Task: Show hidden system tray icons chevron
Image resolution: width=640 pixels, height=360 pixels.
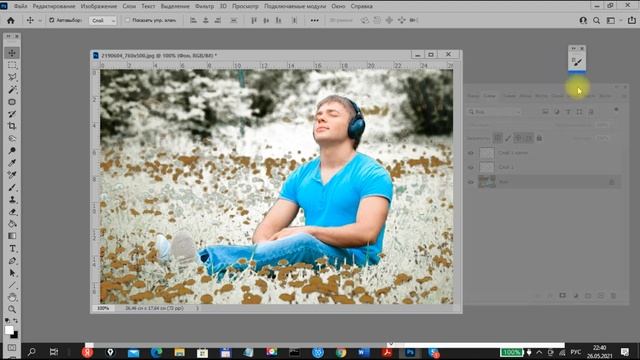Action: tap(539, 352)
